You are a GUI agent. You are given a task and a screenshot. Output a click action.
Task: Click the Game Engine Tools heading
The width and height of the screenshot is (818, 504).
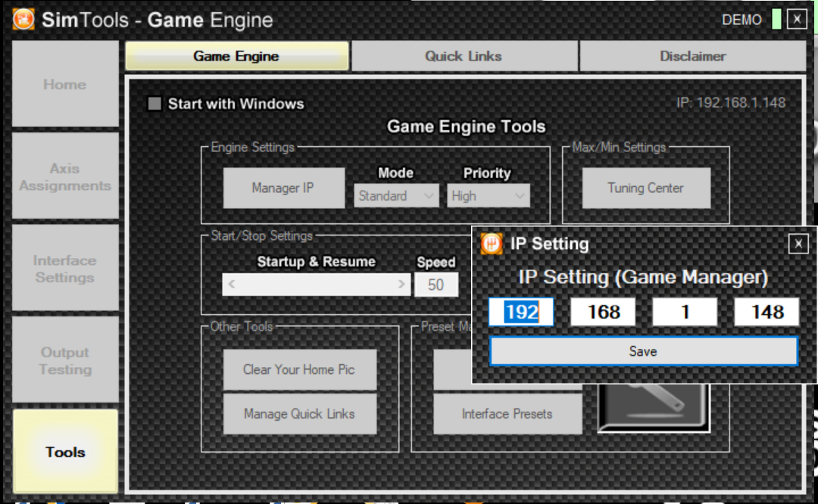466,126
